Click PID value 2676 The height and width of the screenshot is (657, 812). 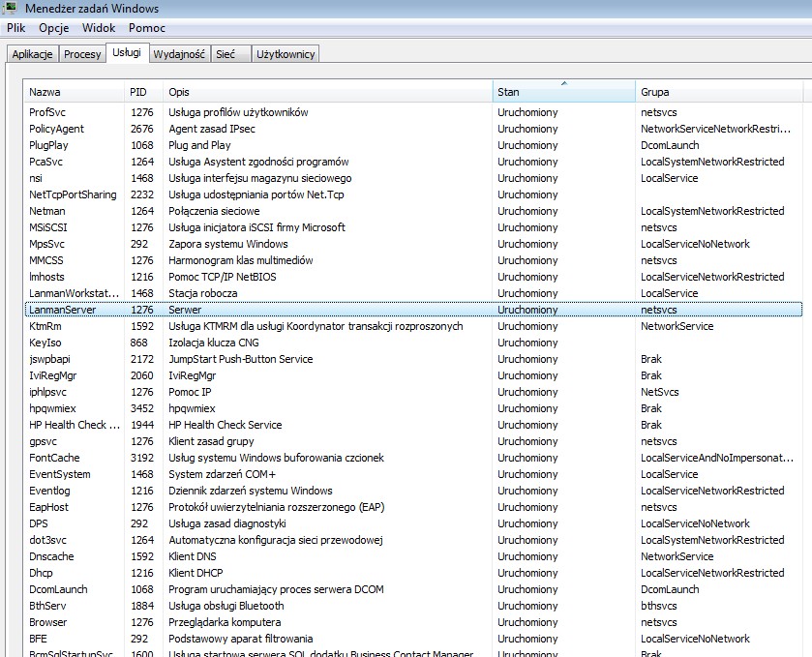142,129
